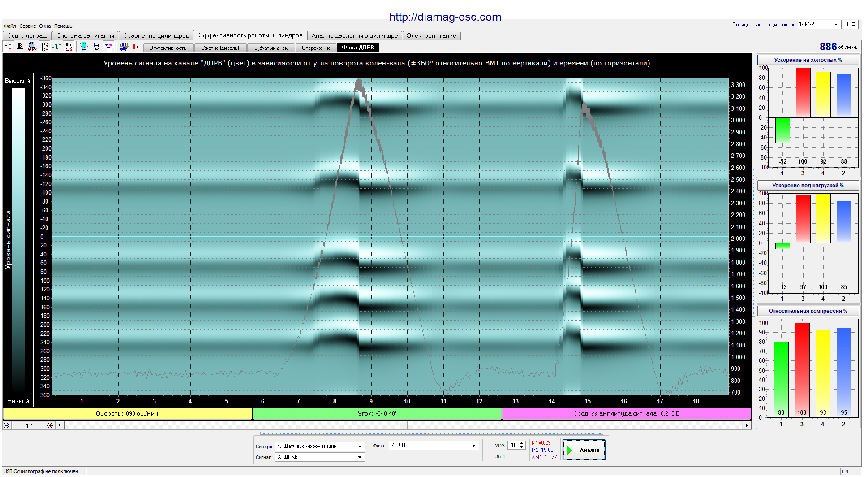
Task: Click the zoom in circle icon
Action: pyautogui.click(x=50, y=425)
